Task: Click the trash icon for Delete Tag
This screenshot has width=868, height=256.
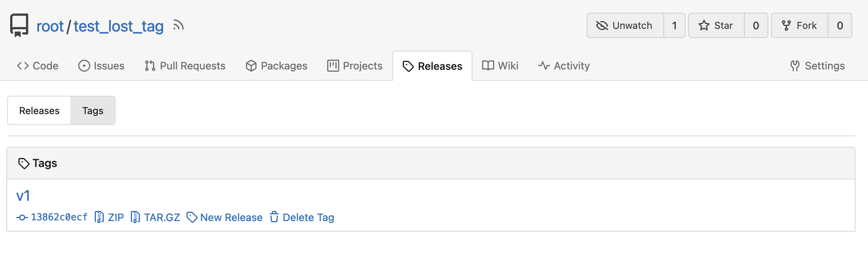Action: tap(274, 217)
